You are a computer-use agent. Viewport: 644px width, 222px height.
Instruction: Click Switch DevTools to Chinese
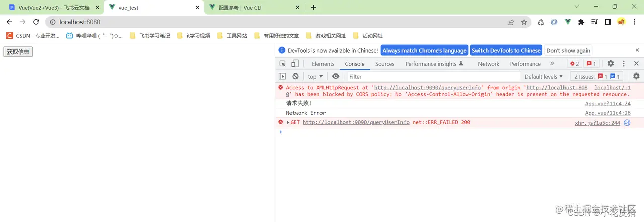tap(506, 50)
